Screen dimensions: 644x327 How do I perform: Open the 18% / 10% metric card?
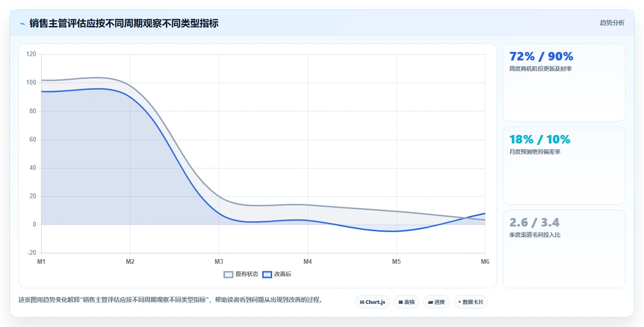(564, 166)
